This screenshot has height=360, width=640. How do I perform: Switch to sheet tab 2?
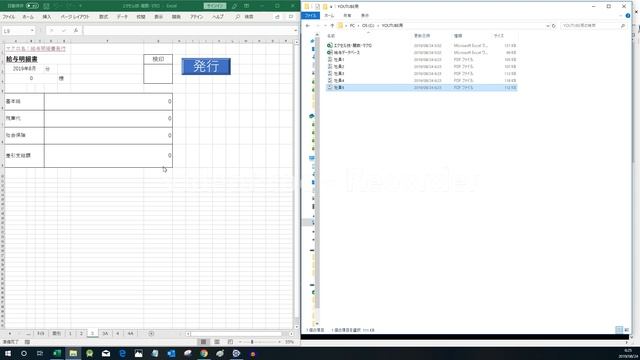pos(81,333)
